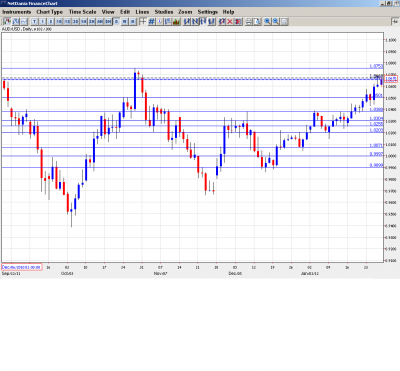Image resolution: width=400 pixels, height=371 pixels.
Task: Expand the Time Scale menu
Action: coord(82,12)
